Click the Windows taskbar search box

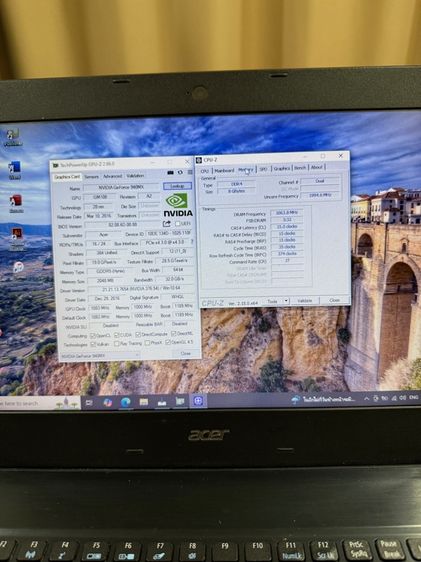click(x=39, y=404)
